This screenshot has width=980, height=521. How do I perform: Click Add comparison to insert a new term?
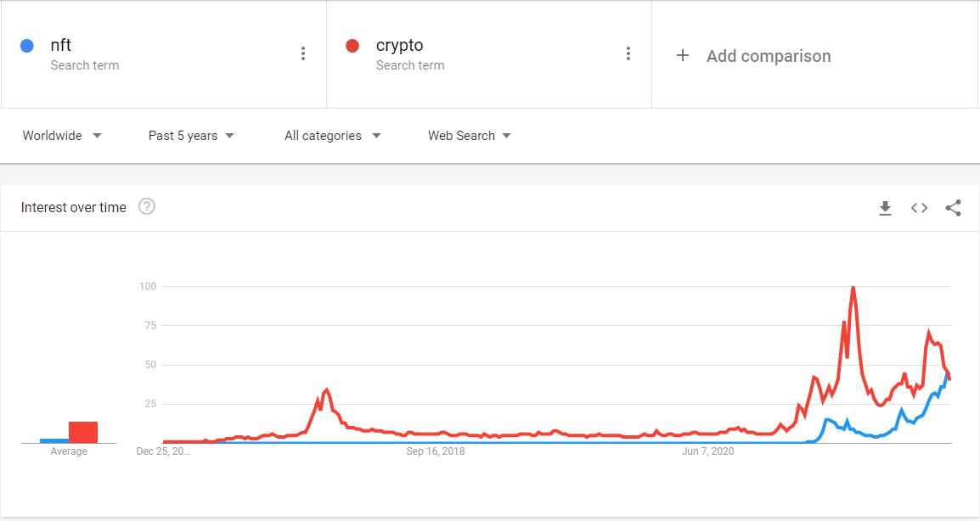coord(769,56)
